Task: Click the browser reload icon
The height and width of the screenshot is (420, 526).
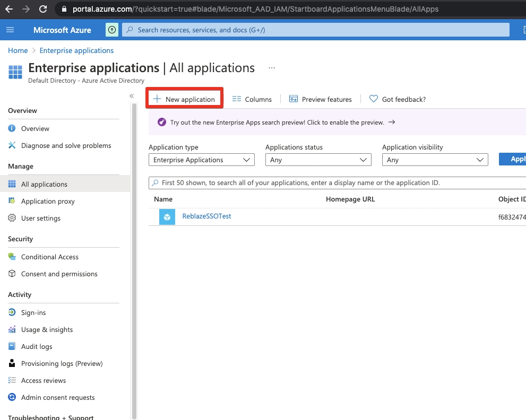Action: [x=43, y=9]
